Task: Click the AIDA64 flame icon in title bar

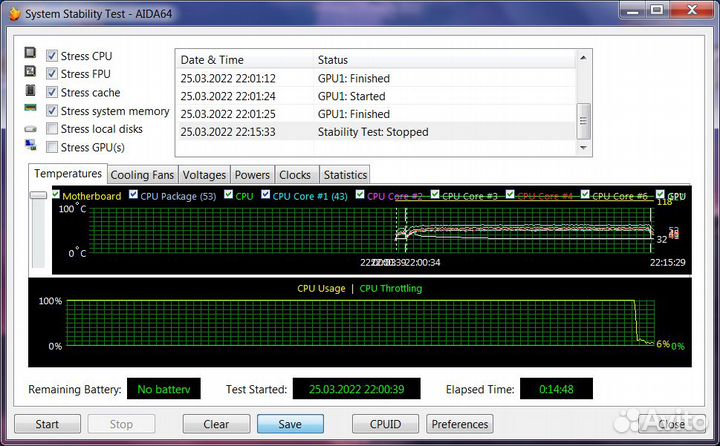Action: [14, 14]
